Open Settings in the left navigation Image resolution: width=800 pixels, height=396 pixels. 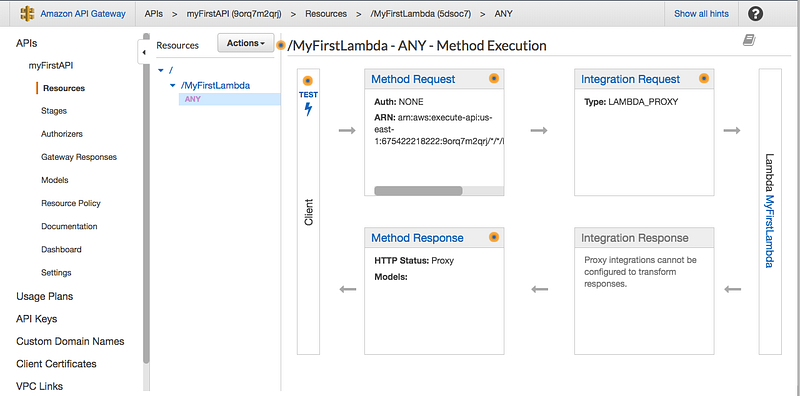pos(56,273)
